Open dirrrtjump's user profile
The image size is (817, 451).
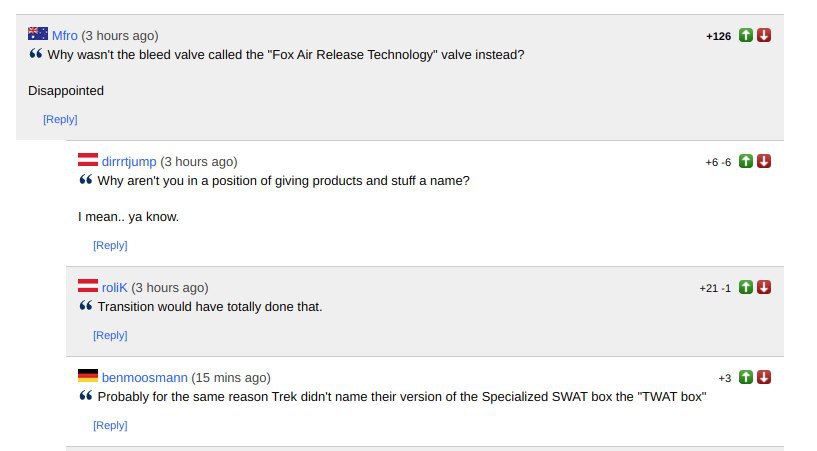coord(129,161)
